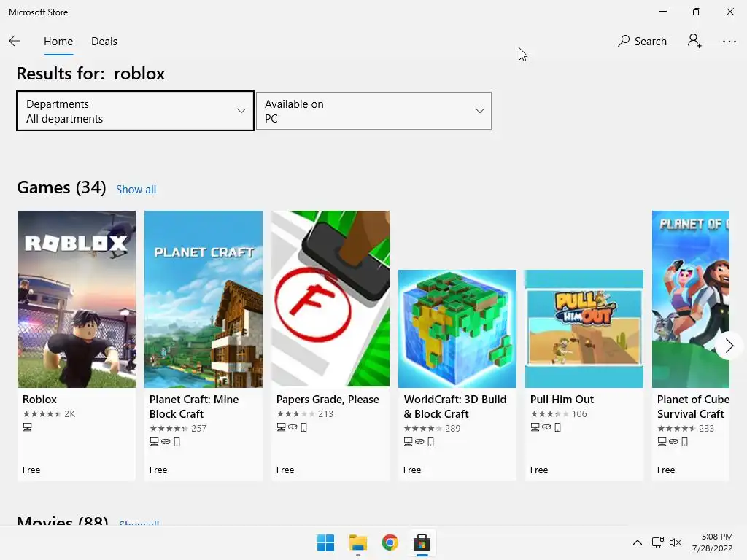
Task: Click the muted volume tray icon
Action: pos(675,542)
